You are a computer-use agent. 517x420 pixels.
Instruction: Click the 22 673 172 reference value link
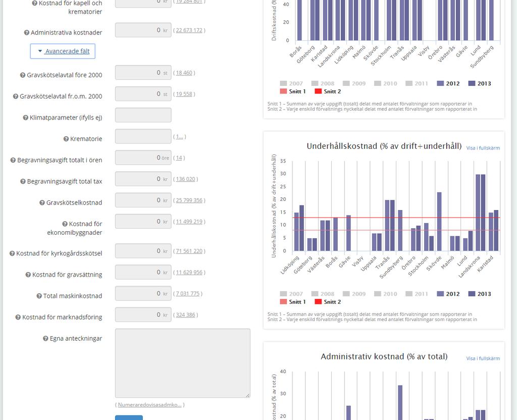(x=189, y=30)
